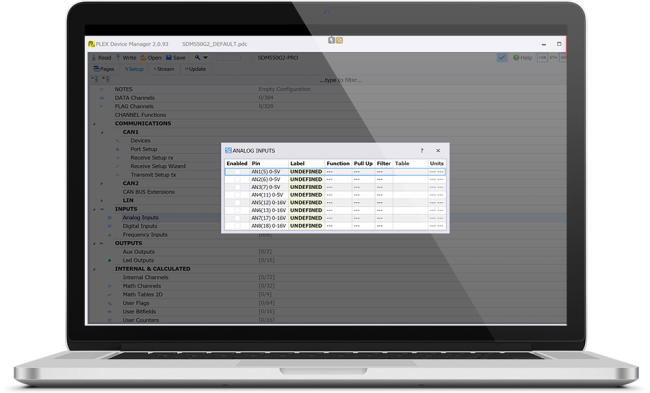Enable the AN1(5) 0-5V input checkbox

237,172
